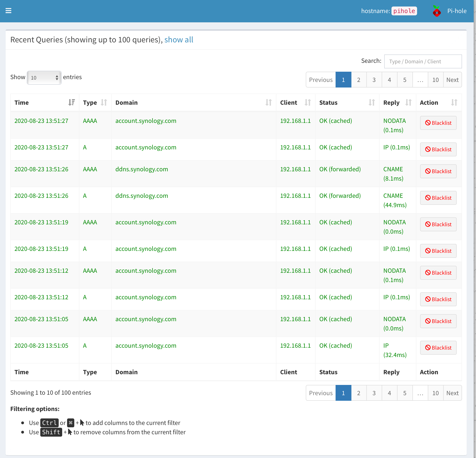Go to page 5 in top pagination

405,80
